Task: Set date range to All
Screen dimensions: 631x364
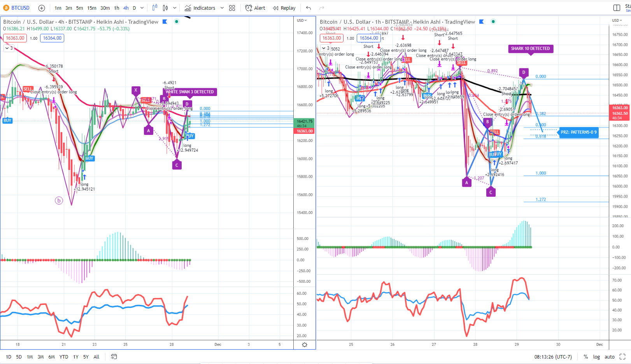Action: (x=96, y=357)
